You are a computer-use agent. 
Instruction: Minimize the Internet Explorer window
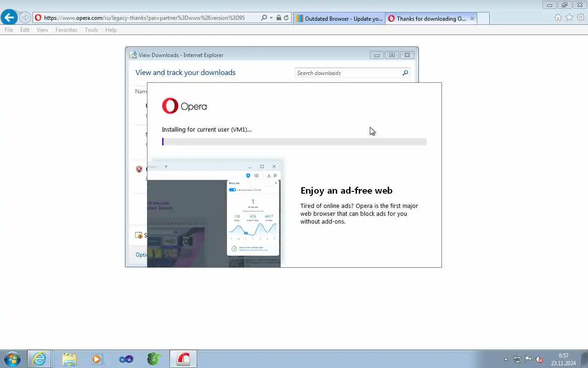pyautogui.click(x=549, y=5)
